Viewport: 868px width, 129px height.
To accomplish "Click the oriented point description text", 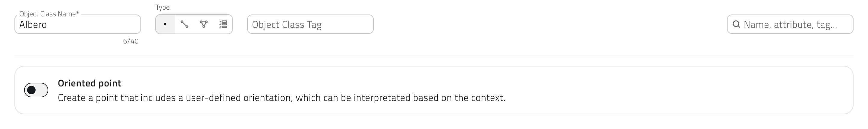I will (281, 98).
